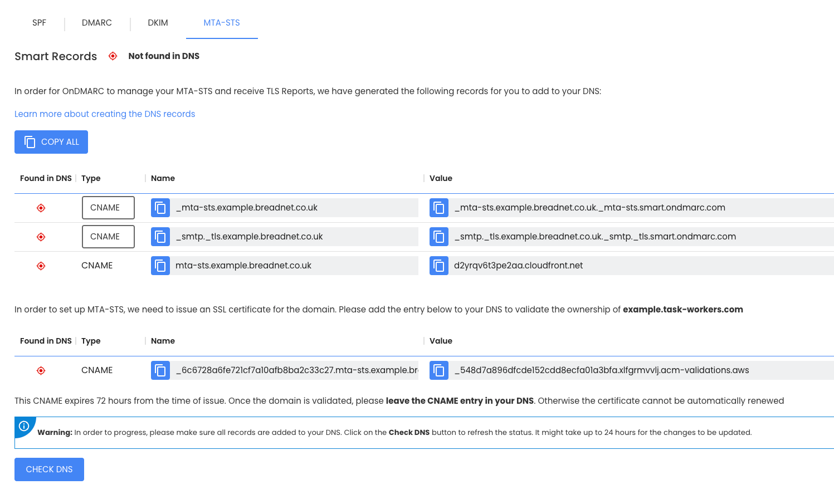Copy the _smtp._tls smart.ondmarc.com value
This screenshot has width=834, height=504.
(439, 237)
